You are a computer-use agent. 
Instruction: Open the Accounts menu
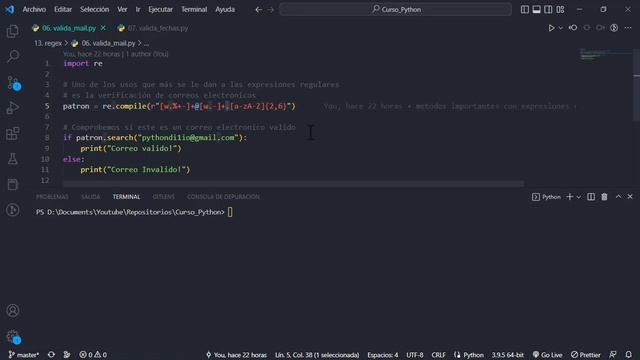tap(13, 311)
